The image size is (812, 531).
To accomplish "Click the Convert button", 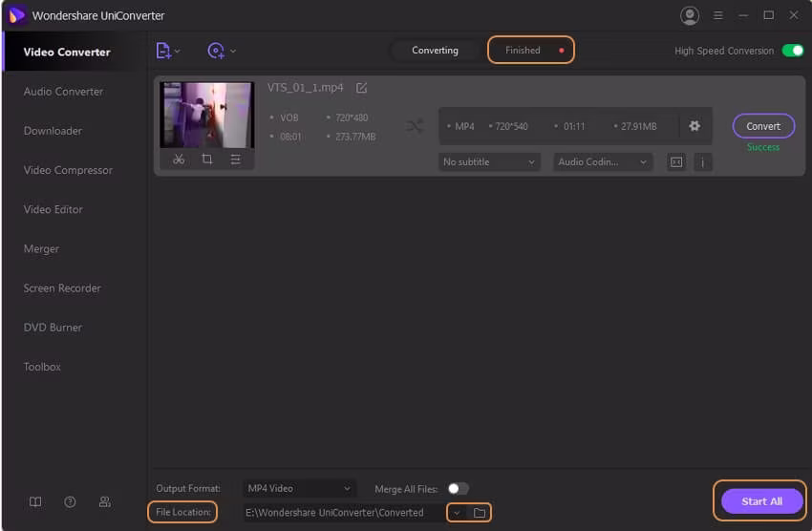I will click(x=763, y=126).
